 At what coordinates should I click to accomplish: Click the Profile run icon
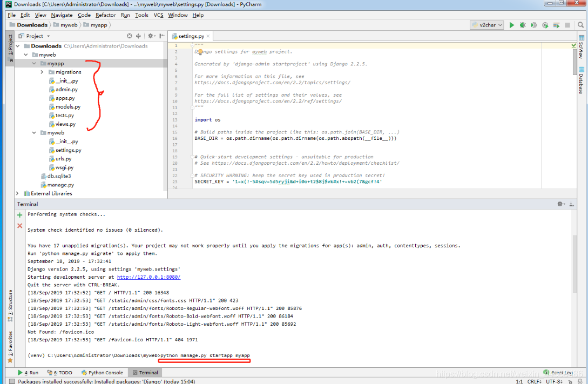(x=545, y=25)
